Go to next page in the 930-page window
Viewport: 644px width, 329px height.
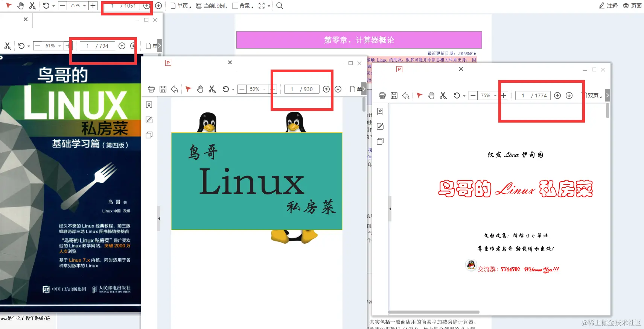(338, 89)
